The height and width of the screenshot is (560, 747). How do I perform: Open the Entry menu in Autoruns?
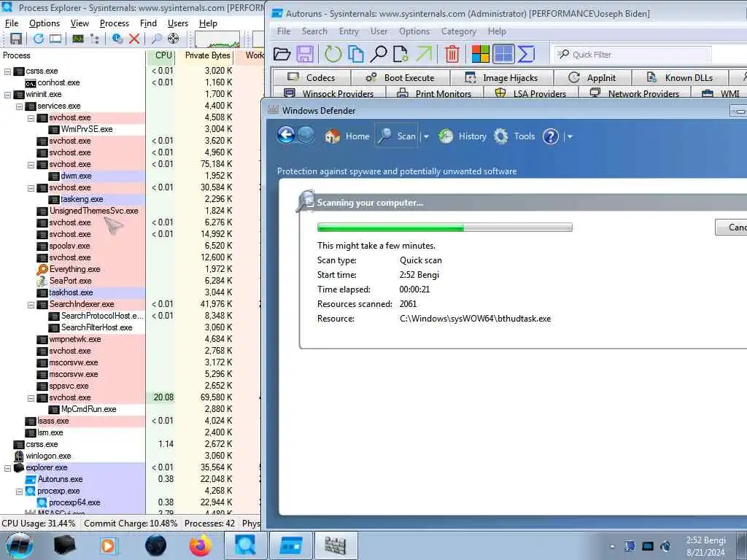pyautogui.click(x=348, y=31)
